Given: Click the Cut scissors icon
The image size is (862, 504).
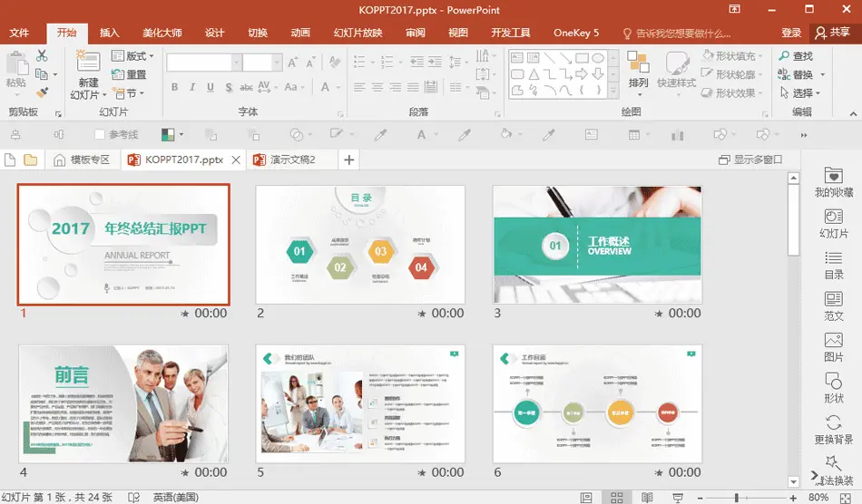Looking at the screenshot, I should [x=43, y=55].
